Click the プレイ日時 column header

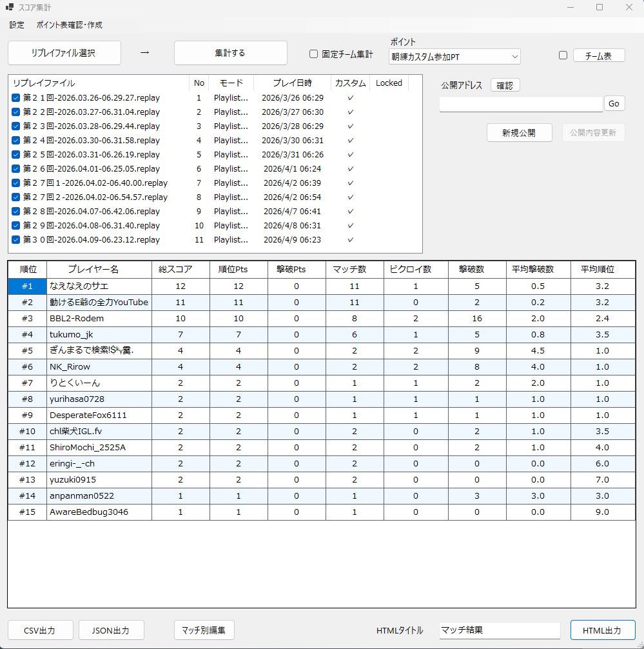pos(293,83)
